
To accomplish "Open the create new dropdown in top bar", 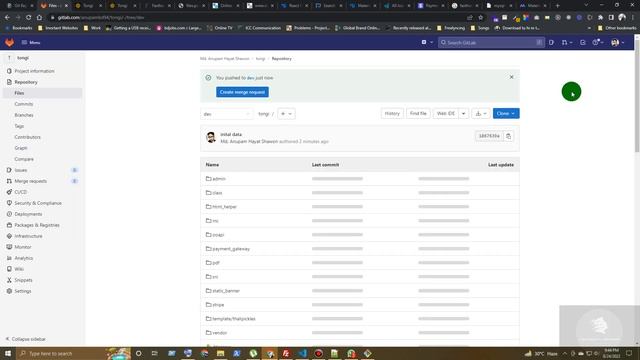I will click(x=427, y=42).
